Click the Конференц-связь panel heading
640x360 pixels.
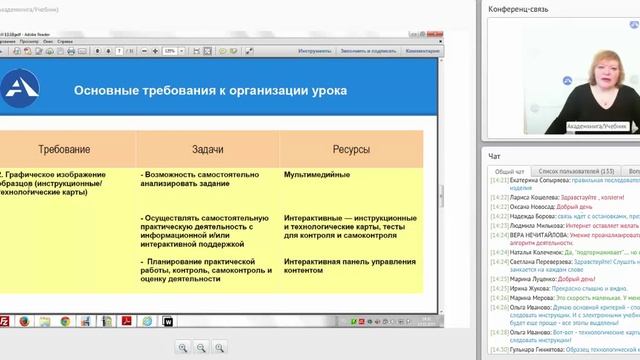518,9
